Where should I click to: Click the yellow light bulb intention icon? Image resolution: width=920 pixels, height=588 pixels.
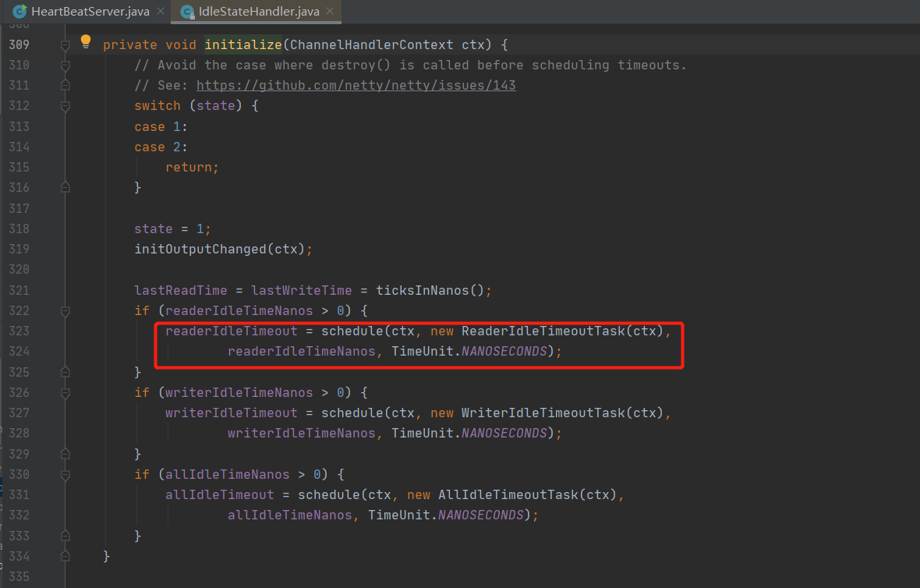coord(86,41)
